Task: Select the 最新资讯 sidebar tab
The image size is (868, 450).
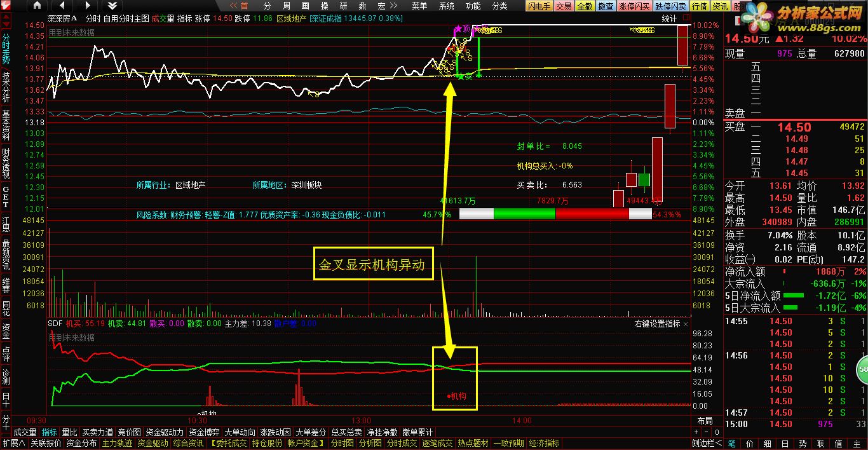Action: coord(6,254)
